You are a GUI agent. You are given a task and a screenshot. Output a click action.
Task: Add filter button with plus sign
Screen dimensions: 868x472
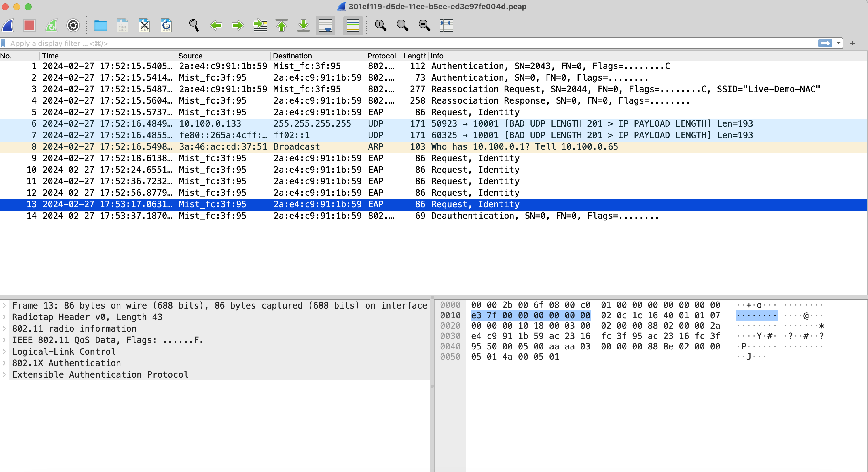coord(852,43)
